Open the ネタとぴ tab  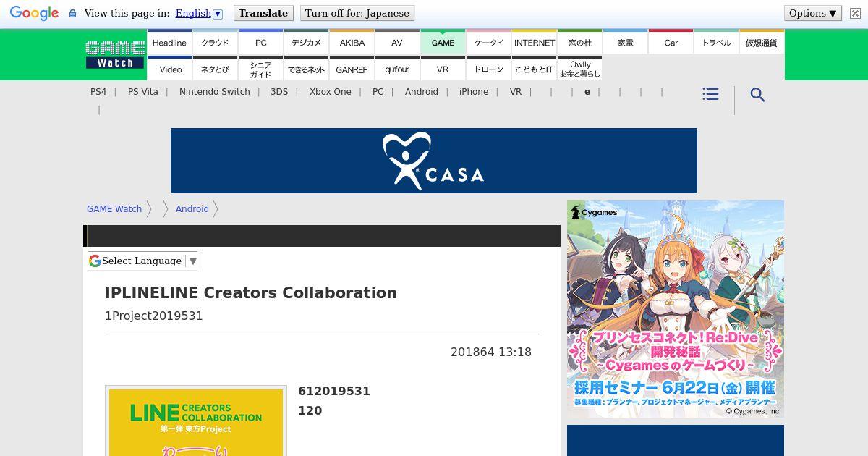[215, 69]
